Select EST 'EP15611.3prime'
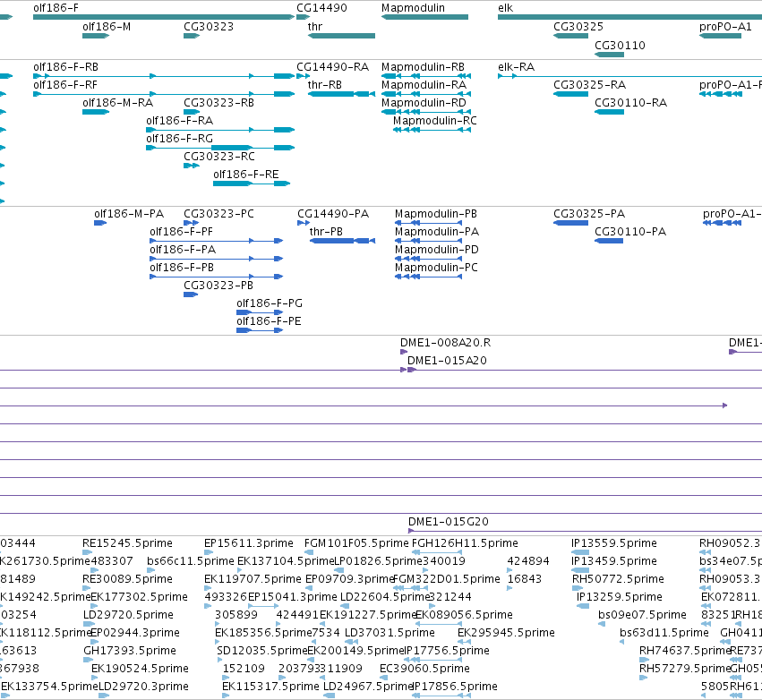 (x=249, y=544)
